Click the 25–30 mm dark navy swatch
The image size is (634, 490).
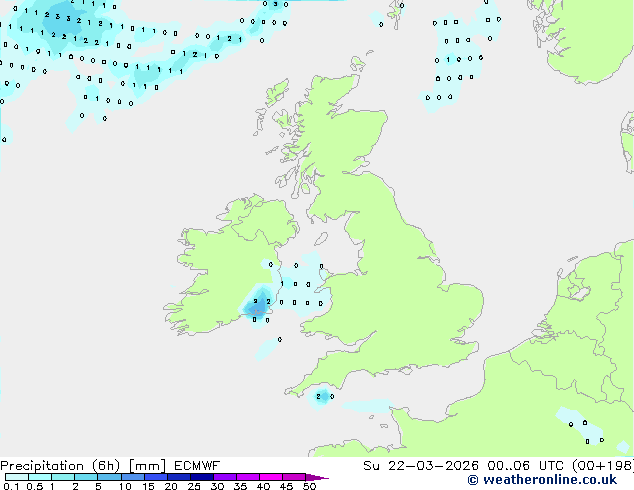coord(202,477)
